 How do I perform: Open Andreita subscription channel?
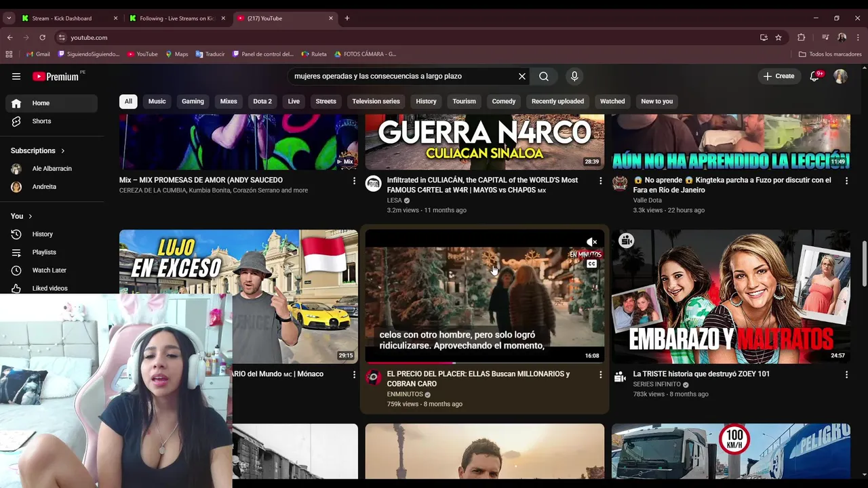pyautogui.click(x=52, y=187)
